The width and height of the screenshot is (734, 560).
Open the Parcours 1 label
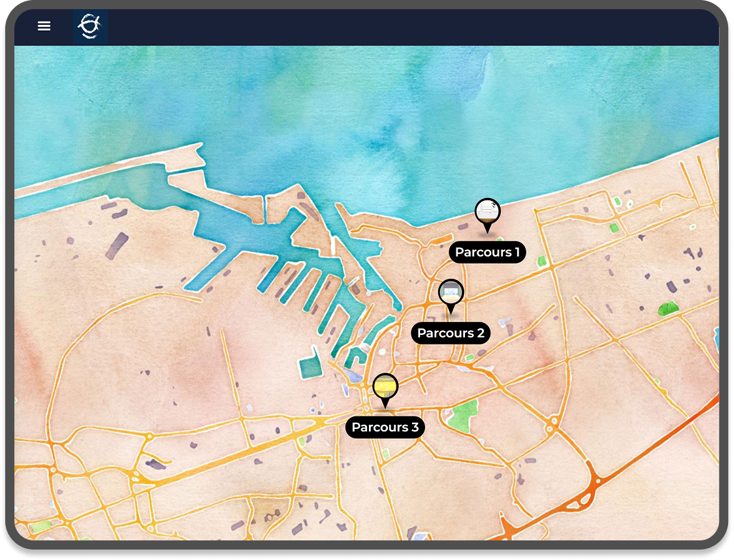coord(487,253)
